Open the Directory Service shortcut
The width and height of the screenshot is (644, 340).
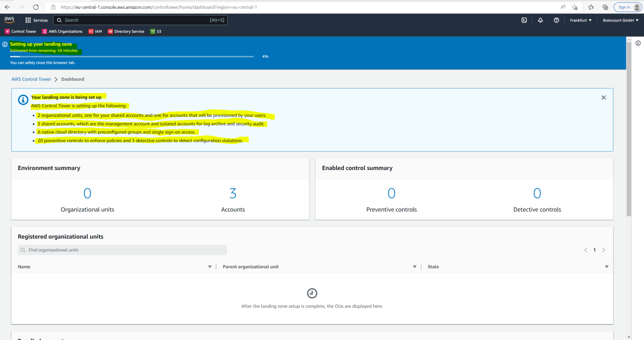click(x=126, y=31)
